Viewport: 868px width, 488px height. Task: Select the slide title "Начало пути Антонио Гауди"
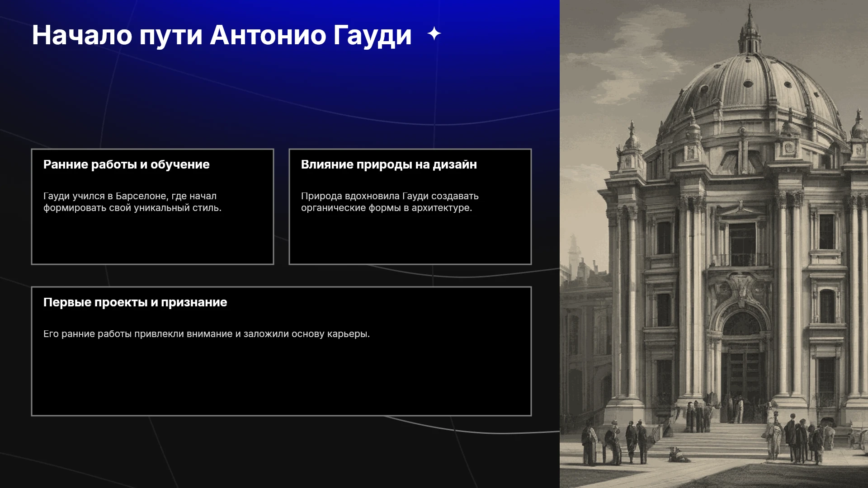222,35
